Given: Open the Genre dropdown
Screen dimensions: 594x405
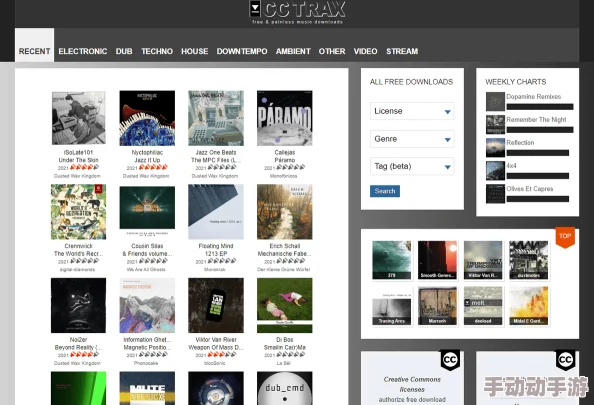Looking at the screenshot, I should (x=412, y=139).
